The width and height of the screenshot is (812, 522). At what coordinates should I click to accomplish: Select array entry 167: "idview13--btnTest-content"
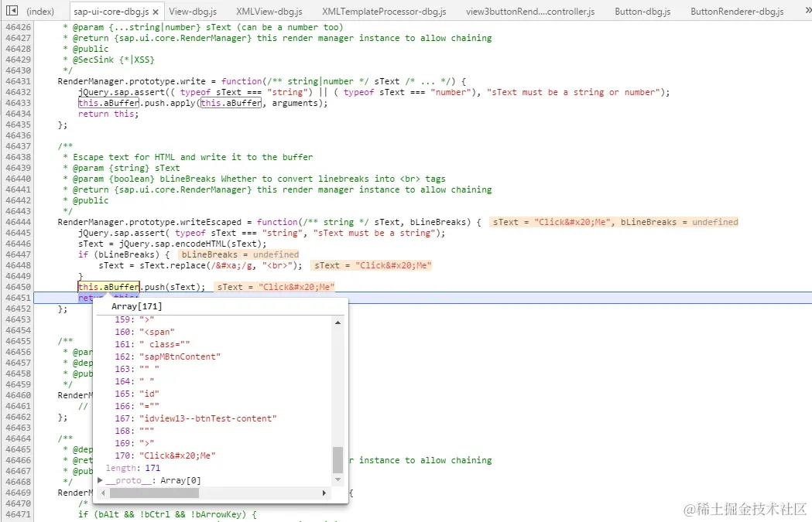point(195,418)
